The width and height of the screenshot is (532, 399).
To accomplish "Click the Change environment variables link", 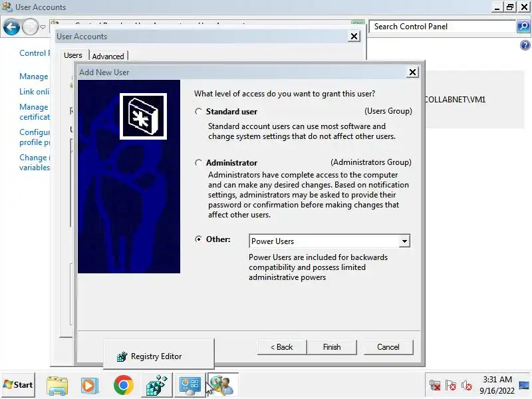I will 35,162.
